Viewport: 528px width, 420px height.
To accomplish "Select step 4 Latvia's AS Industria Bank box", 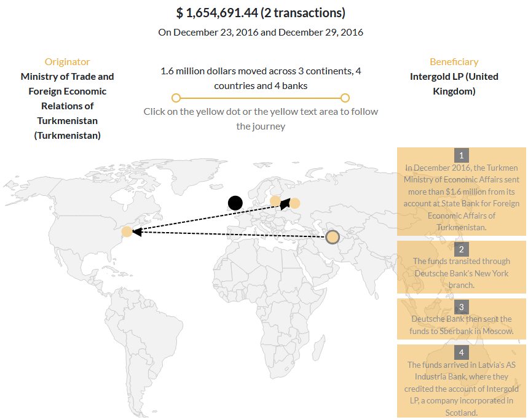I will 462,381.
